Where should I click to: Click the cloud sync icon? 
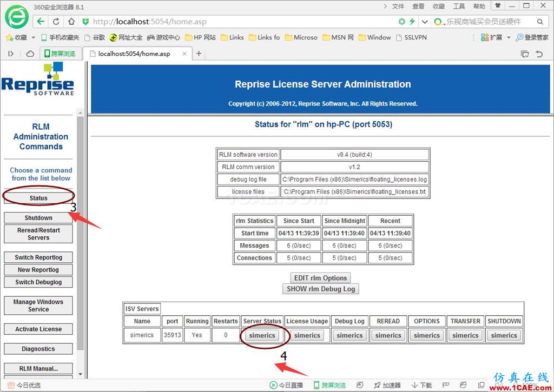(x=30, y=54)
